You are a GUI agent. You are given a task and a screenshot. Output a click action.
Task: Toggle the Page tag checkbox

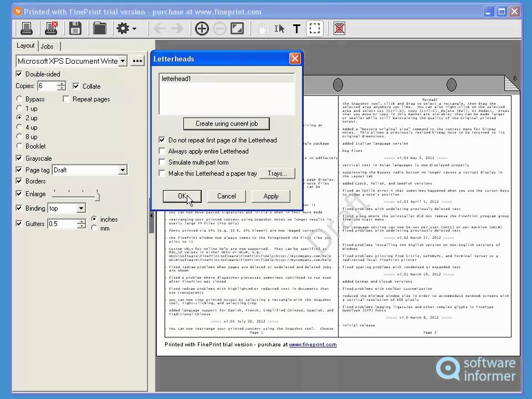point(19,170)
